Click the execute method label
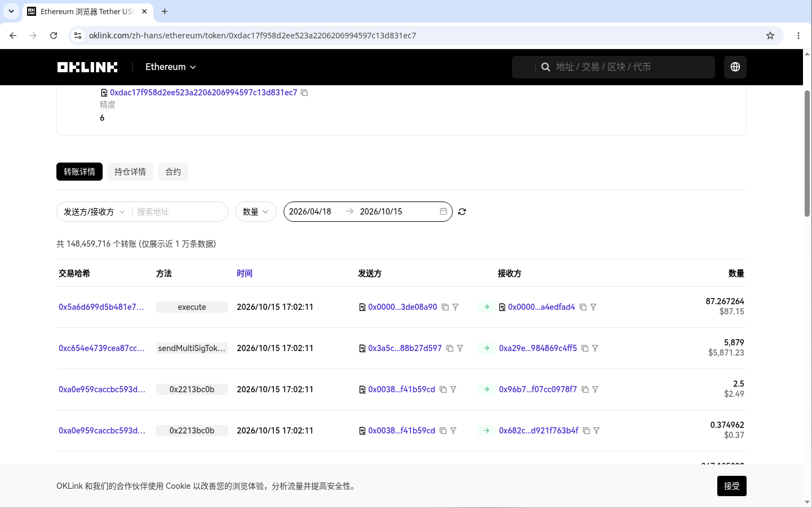Screen dimensions: 812x508 [192, 307]
